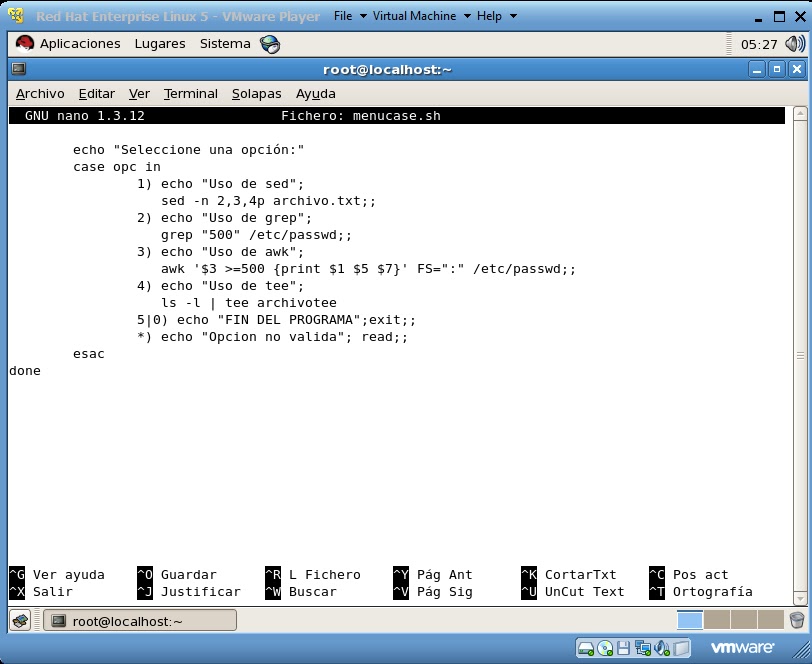Click the '^X Salir' shortcut label
This screenshot has height=664, width=812.
pyautogui.click(x=41, y=591)
